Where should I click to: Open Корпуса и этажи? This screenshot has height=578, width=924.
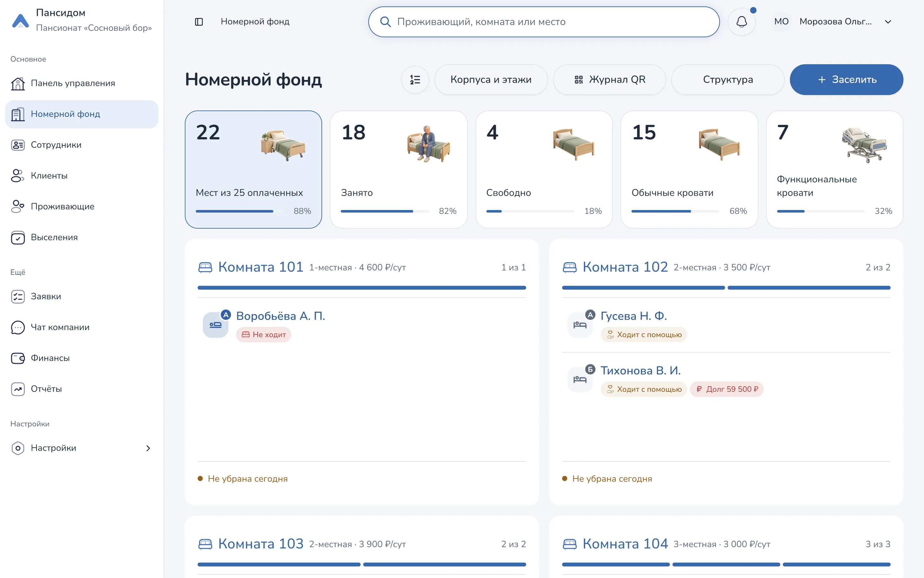pos(491,80)
